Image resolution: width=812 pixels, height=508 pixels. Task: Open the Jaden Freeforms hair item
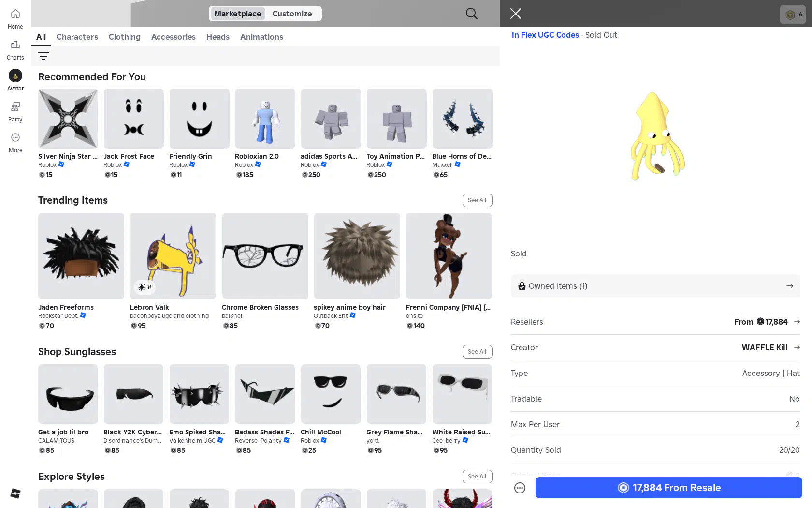[x=81, y=256]
